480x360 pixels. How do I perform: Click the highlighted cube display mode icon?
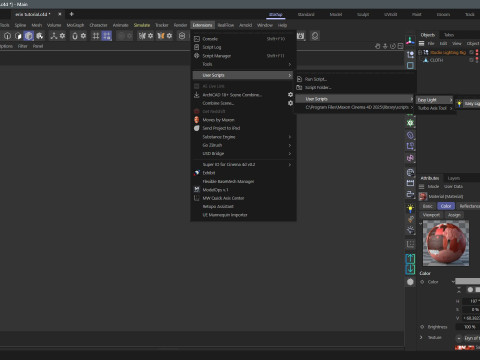(29, 36)
